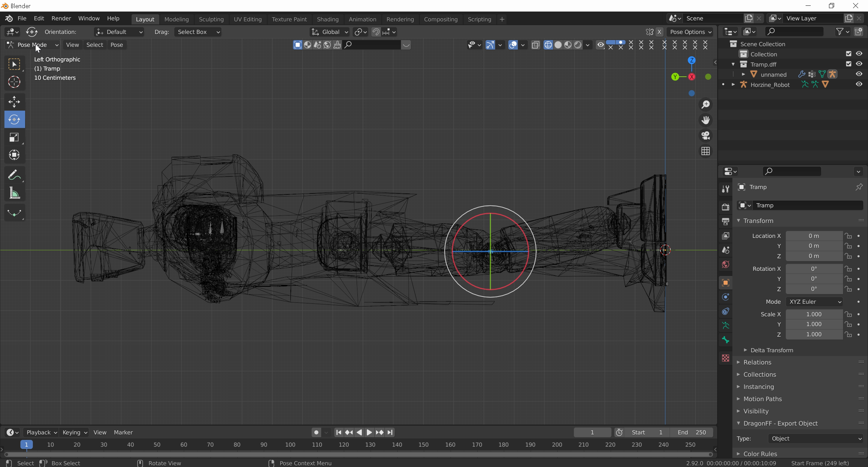868x467 pixels.
Task: Open the Render menu
Action: coord(61,18)
